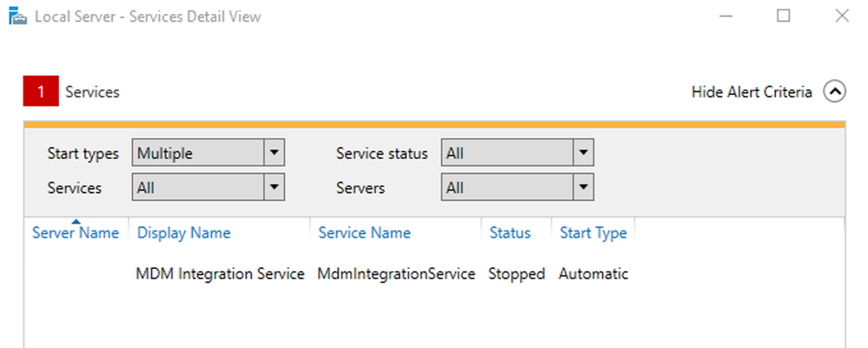Image resolution: width=868 pixels, height=348 pixels.
Task: Sort by Server Name column header
Action: [76, 233]
